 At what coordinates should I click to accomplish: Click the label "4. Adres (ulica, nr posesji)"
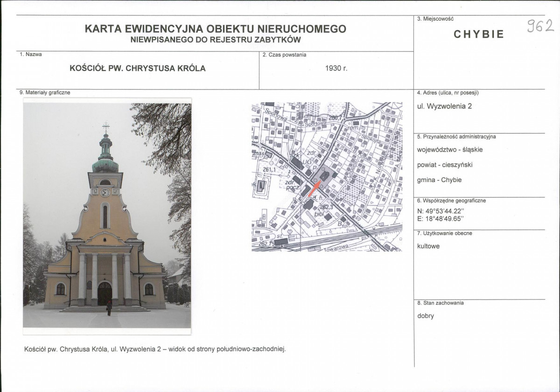448,93
